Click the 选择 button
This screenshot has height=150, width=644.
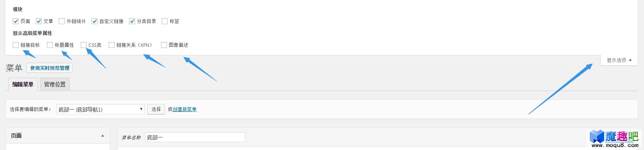coord(156,109)
